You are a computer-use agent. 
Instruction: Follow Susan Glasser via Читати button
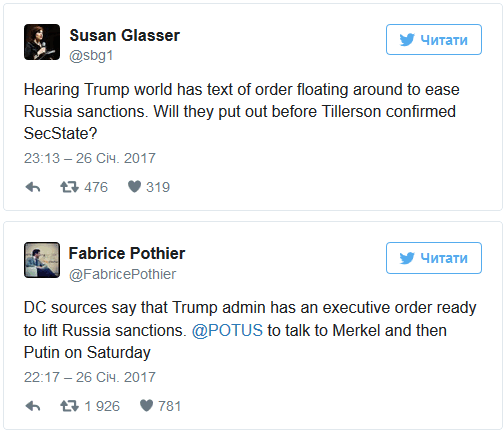434,39
